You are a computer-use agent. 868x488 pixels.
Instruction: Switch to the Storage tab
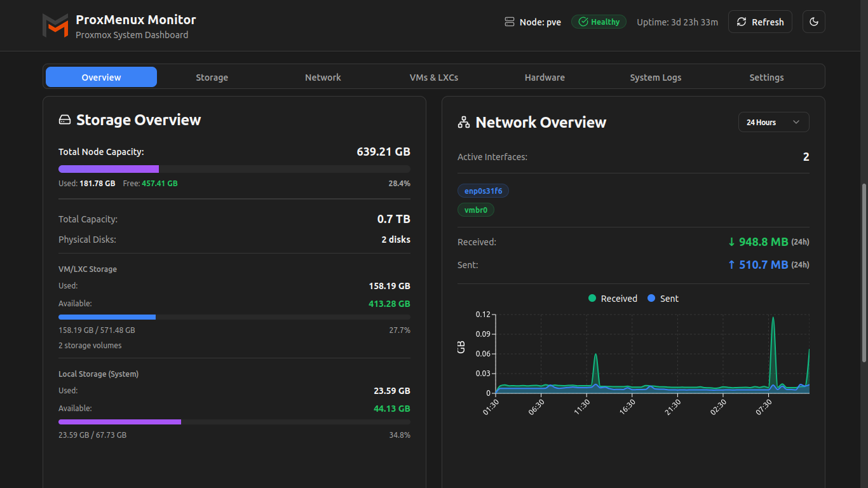212,78
